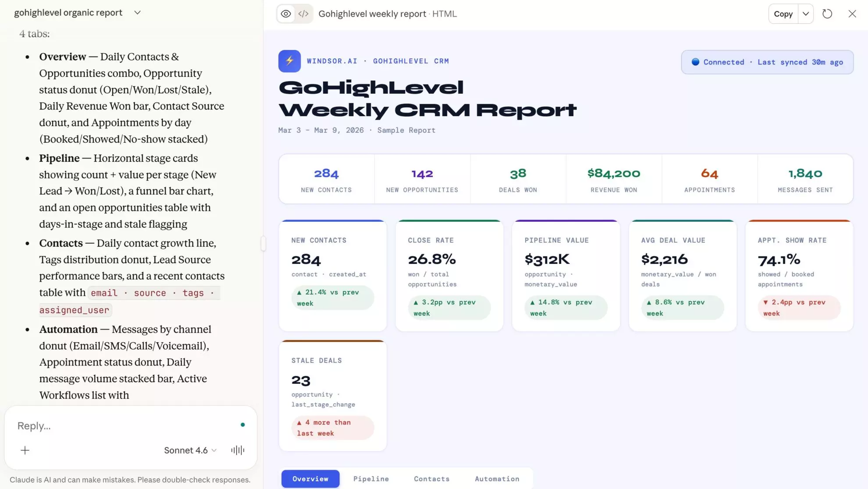The height and width of the screenshot is (489, 868).
Task: Select the Overview tab
Action: click(x=310, y=478)
